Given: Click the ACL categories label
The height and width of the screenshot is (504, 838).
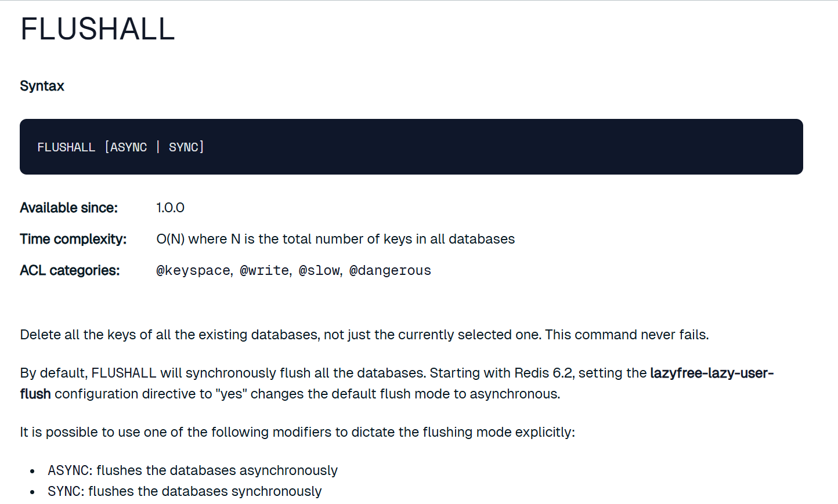Looking at the screenshot, I should 70,270.
